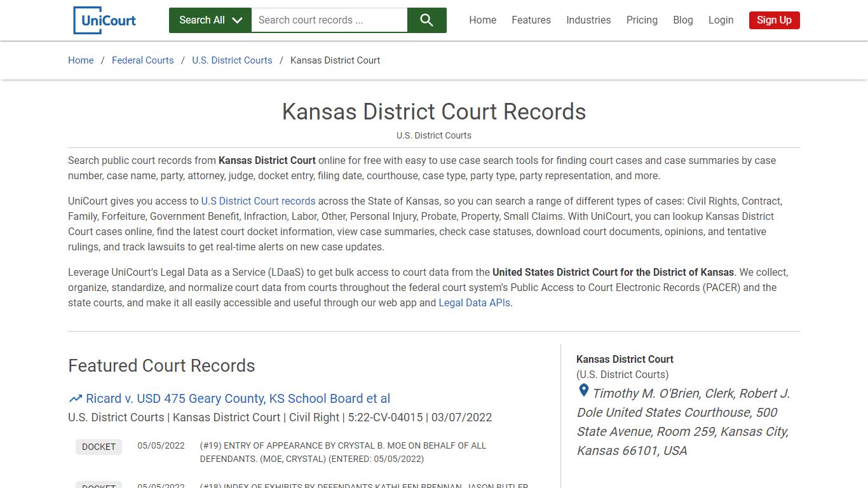
Task: Click the location pin icon near courthouse address
Action: click(583, 391)
